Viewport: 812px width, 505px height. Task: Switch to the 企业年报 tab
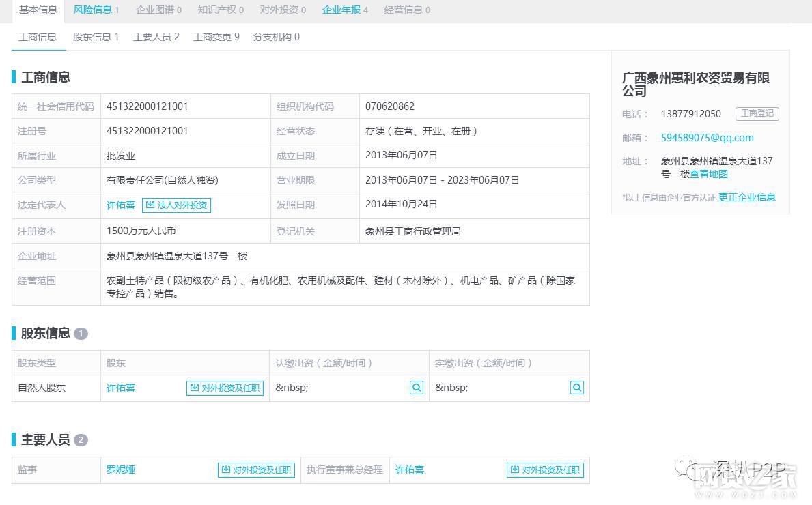pos(345,10)
